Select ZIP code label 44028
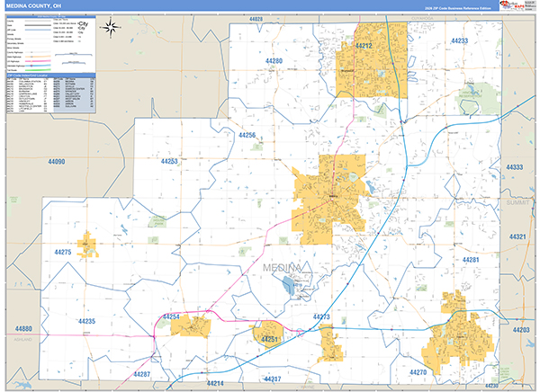The image size is (540, 392). pyautogui.click(x=256, y=19)
